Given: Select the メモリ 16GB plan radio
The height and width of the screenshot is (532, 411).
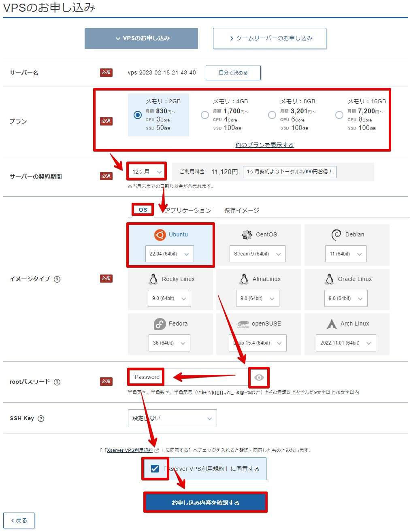Looking at the screenshot, I should point(339,115).
